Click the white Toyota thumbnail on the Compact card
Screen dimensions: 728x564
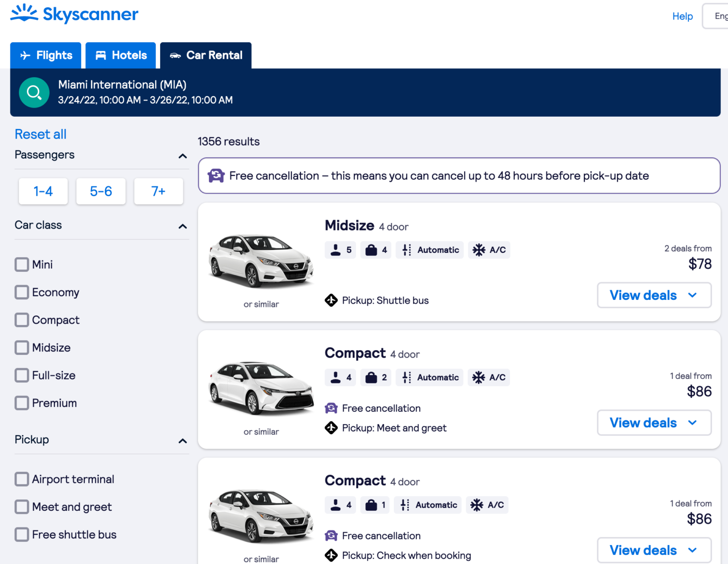point(261,387)
